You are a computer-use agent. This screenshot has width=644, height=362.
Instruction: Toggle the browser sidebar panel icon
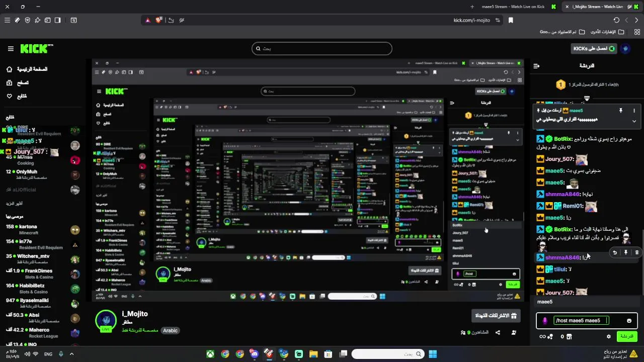tap(58, 20)
